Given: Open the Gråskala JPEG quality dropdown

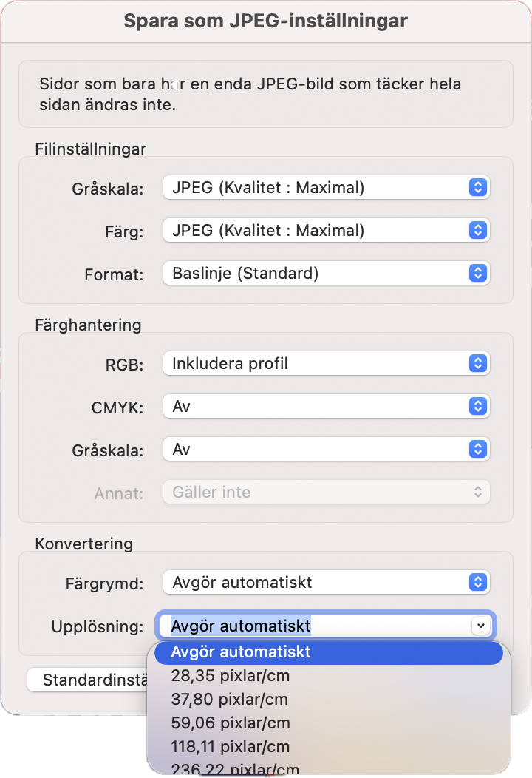Looking at the screenshot, I should tap(325, 188).
